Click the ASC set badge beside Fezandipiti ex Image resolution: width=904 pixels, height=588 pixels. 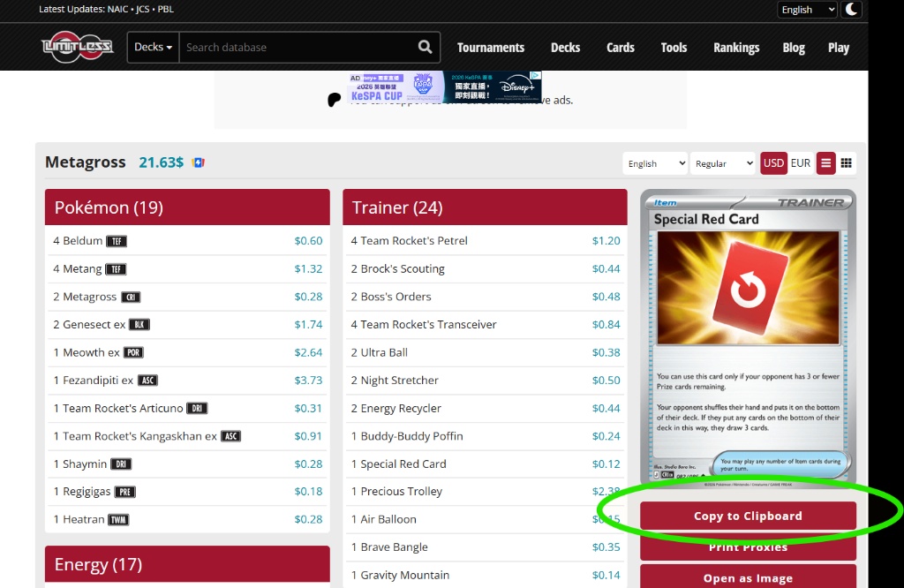(x=147, y=381)
